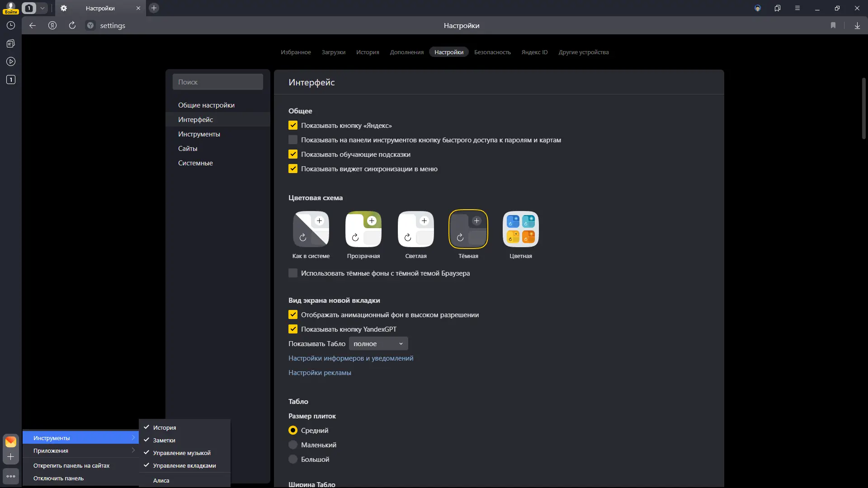
Task: Uncheck Показывать кнопку «Яндекс» checkbox
Action: click(x=293, y=126)
